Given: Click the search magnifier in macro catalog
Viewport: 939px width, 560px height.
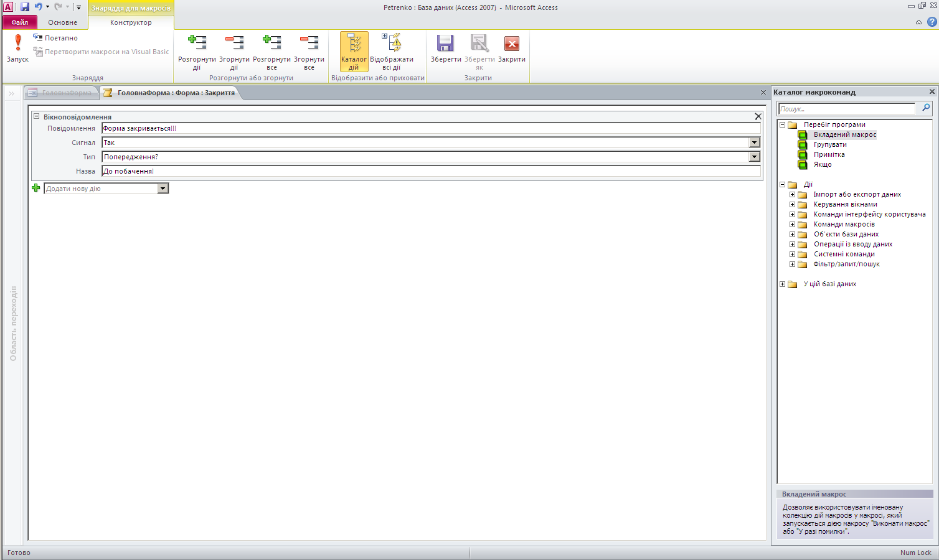Looking at the screenshot, I should tap(926, 108).
